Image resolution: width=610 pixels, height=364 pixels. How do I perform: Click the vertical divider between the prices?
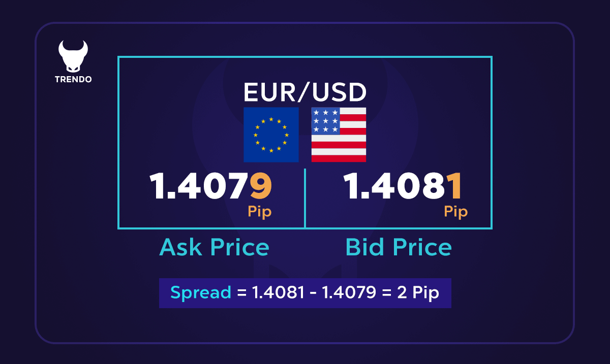(305, 198)
